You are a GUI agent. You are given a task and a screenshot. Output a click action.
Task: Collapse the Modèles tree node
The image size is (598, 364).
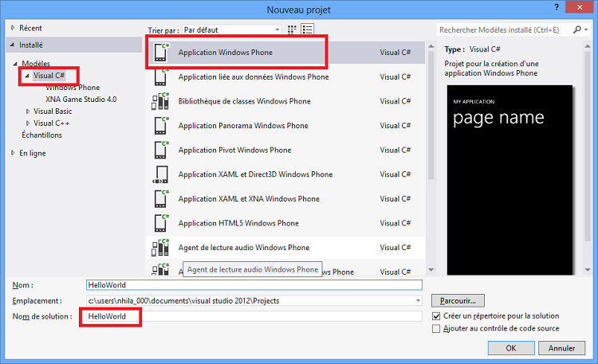tap(15, 64)
